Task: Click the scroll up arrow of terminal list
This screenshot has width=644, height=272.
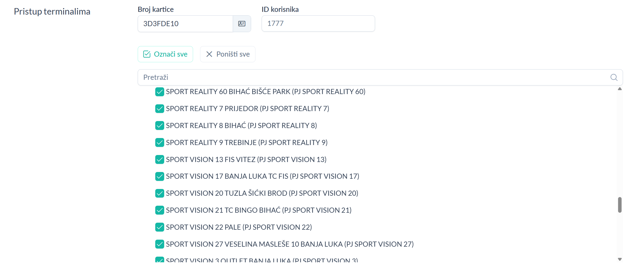Action: pos(620,89)
